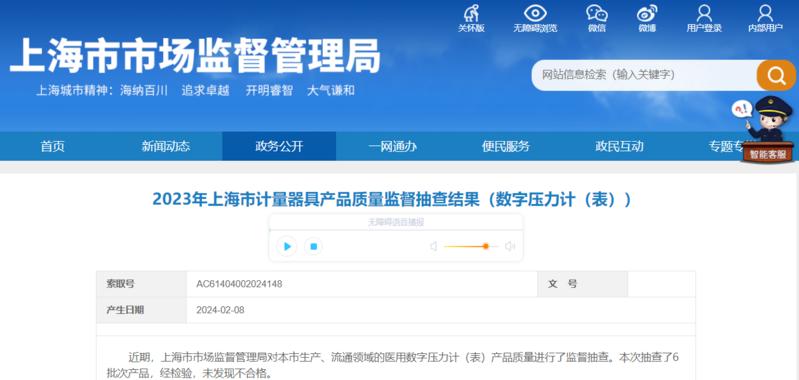This screenshot has height=380, width=799.
Task: Stop the audio reading playback
Action: point(313,247)
